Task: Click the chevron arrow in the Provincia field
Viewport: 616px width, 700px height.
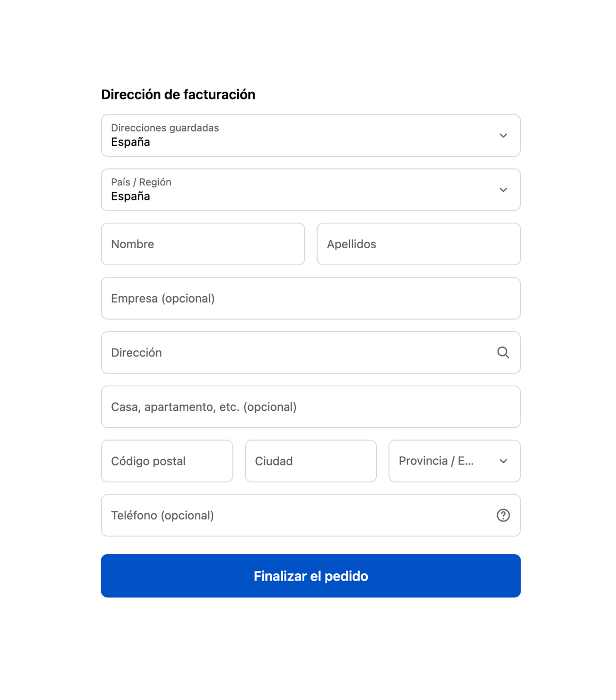Action: pos(503,461)
